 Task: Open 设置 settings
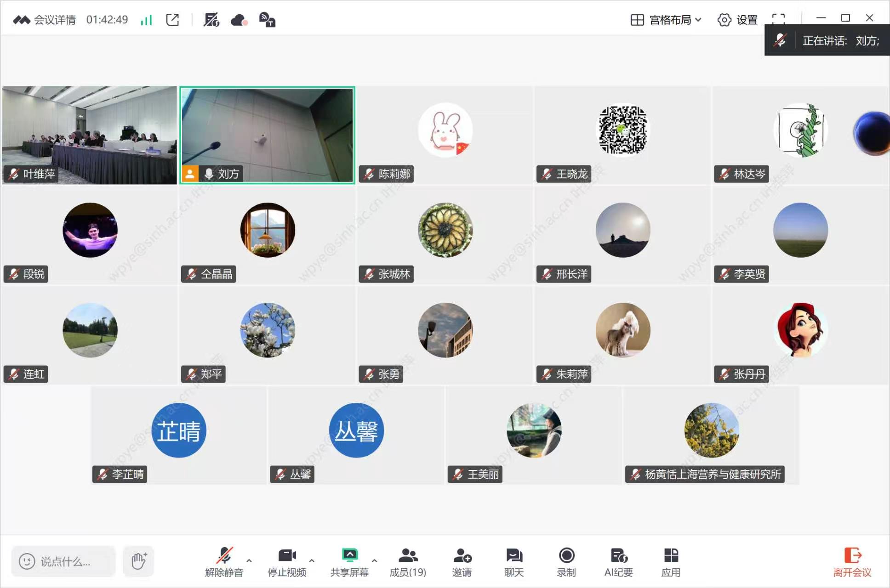click(x=737, y=20)
